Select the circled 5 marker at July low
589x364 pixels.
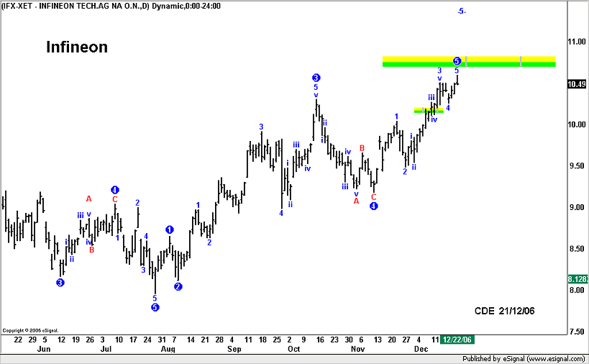[155, 308]
